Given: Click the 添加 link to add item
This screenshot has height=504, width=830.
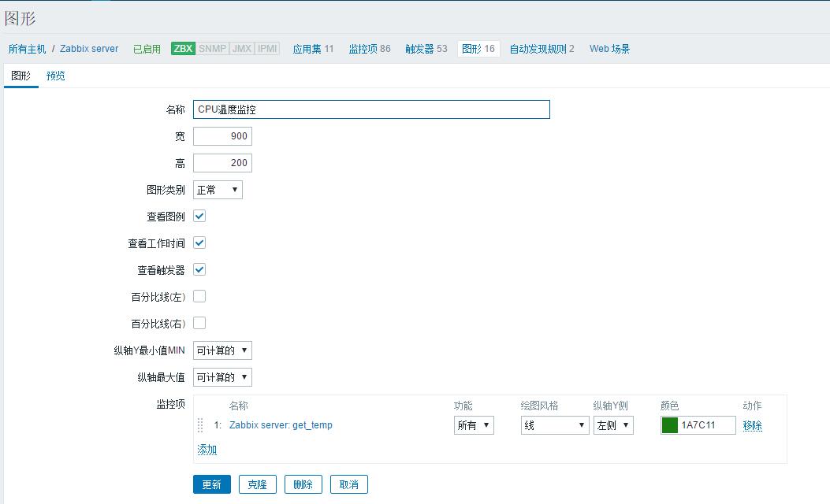Looking at the screenshot, I should pyautogui.click(x=207, y=449).
